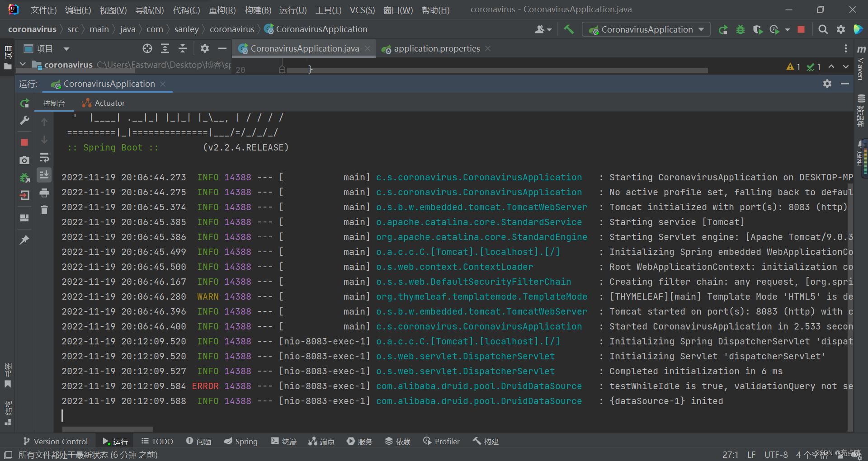Switch to the application.properties editor tab
The image size is (868, 461).
click(436, 48)
